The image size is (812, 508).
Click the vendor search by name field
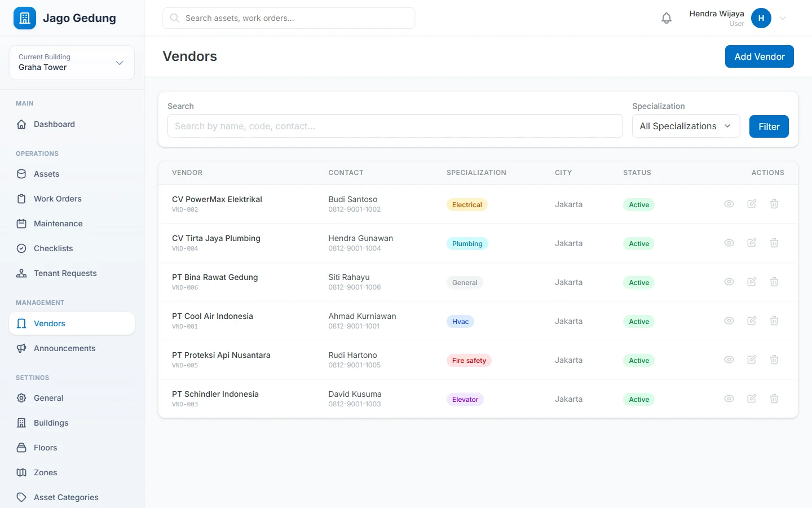point(395,126)
